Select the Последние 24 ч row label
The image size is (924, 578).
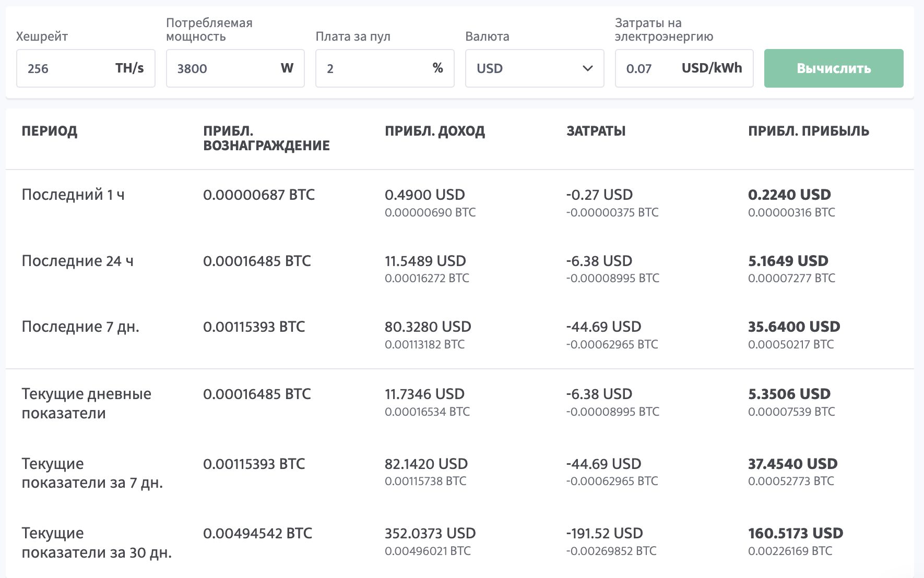point(77,261)
